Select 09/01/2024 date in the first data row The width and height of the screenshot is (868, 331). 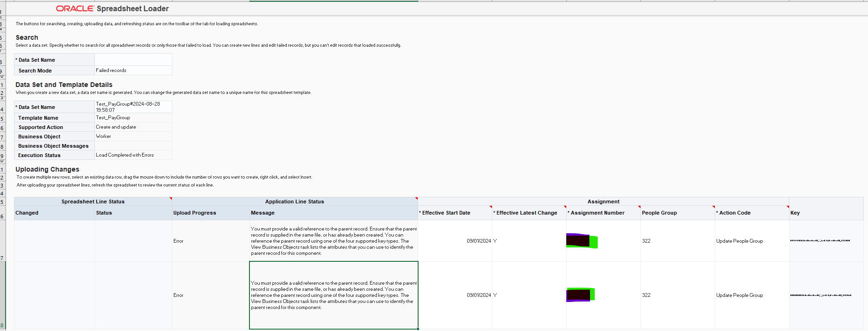click(x=455, y=241)
